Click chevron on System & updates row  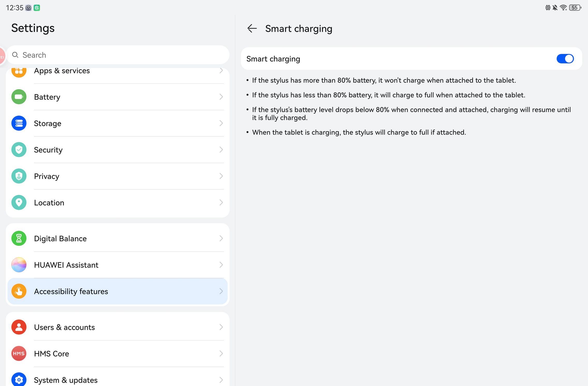pos(221,380)
